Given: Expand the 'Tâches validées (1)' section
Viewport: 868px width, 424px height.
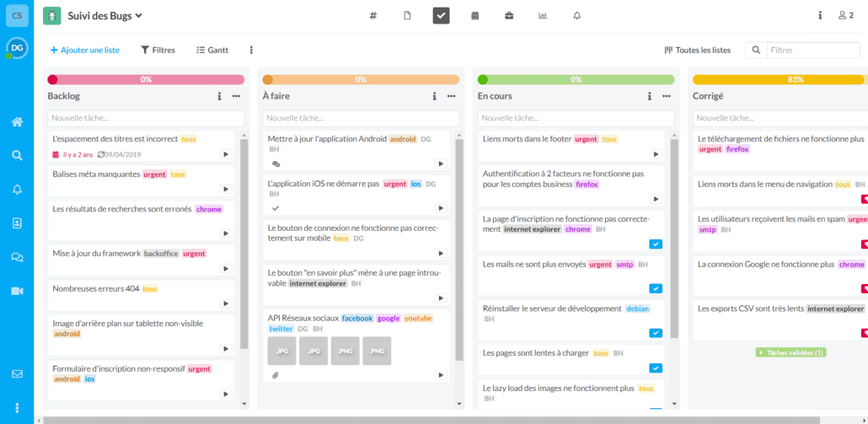Looking at the screenshot, I should click(790, 352).
